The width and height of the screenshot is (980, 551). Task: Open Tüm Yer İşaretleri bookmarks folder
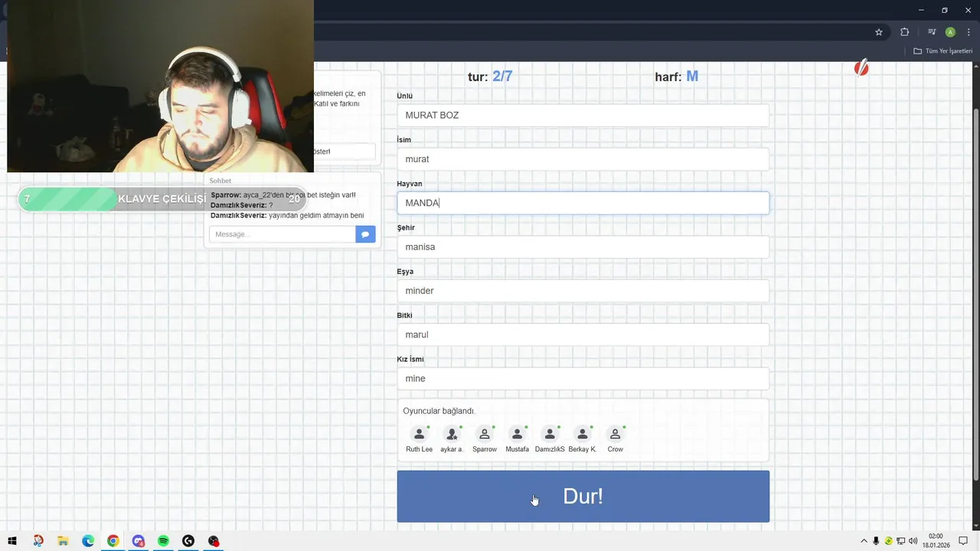point(943,51)
